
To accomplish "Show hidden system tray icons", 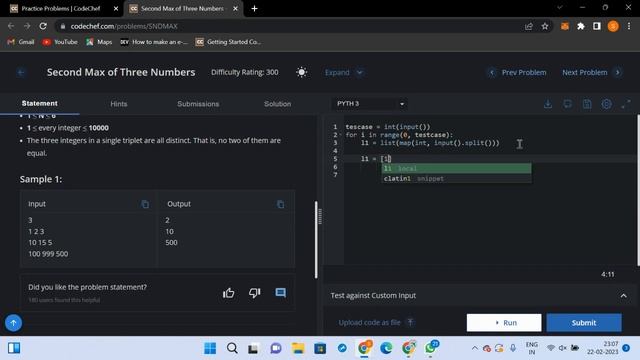I will coord(475,348).
